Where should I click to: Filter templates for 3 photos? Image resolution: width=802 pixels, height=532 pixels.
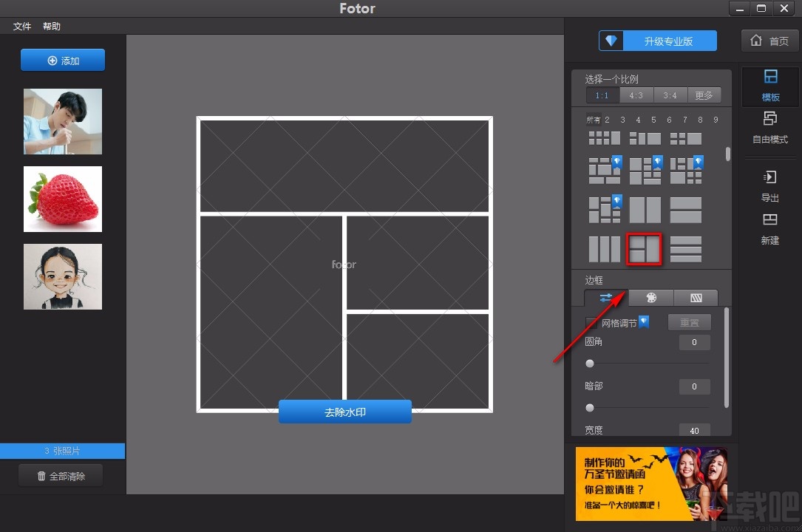tap(622, 120)
